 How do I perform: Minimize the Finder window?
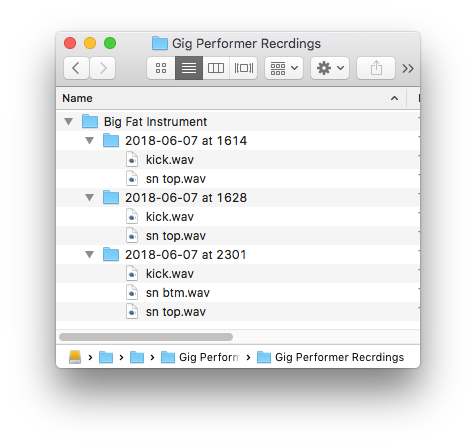[90, 43]
